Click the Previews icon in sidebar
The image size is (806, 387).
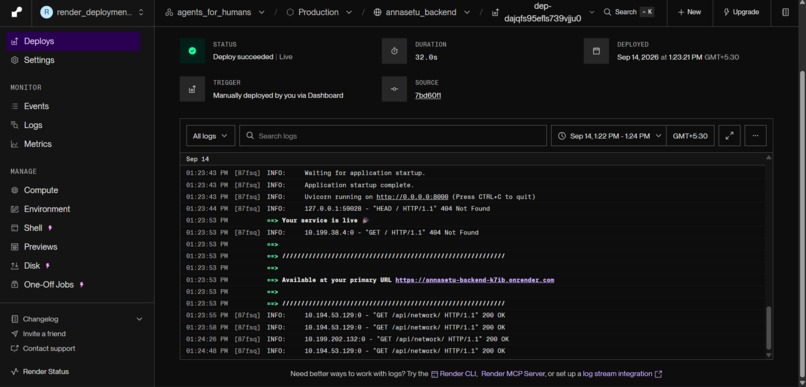click(14, 247)
